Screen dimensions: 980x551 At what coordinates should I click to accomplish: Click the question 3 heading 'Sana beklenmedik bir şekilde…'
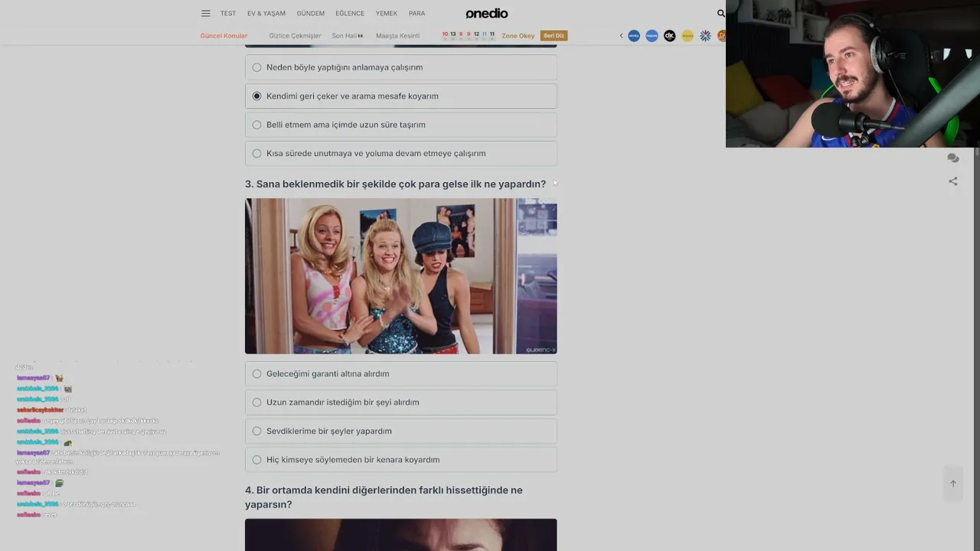tap(395, 184)
